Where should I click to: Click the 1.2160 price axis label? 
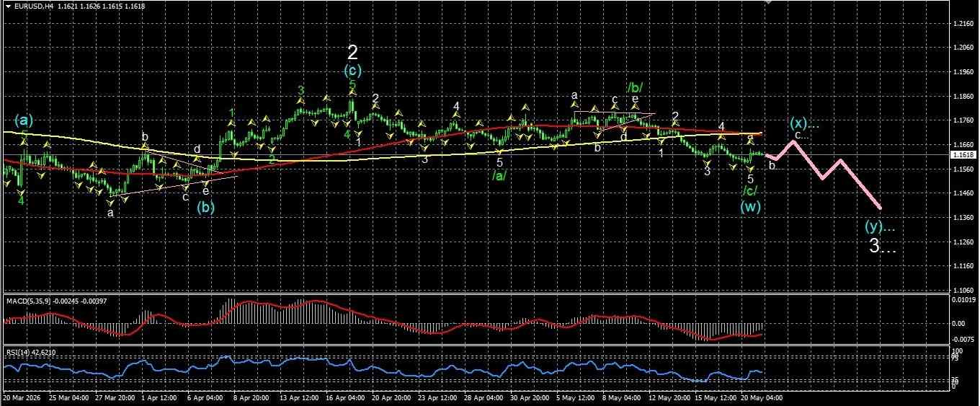click(x=962, y=25)
